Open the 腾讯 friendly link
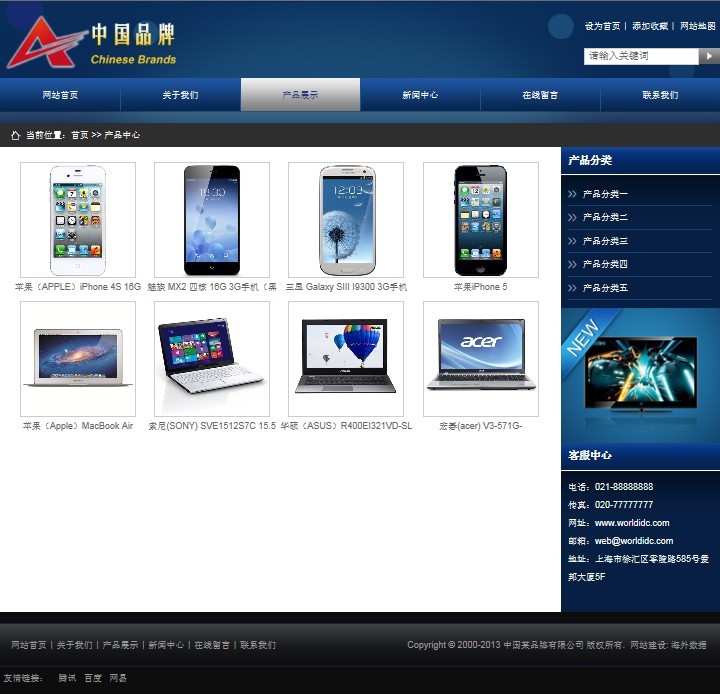 click(68, 678)
